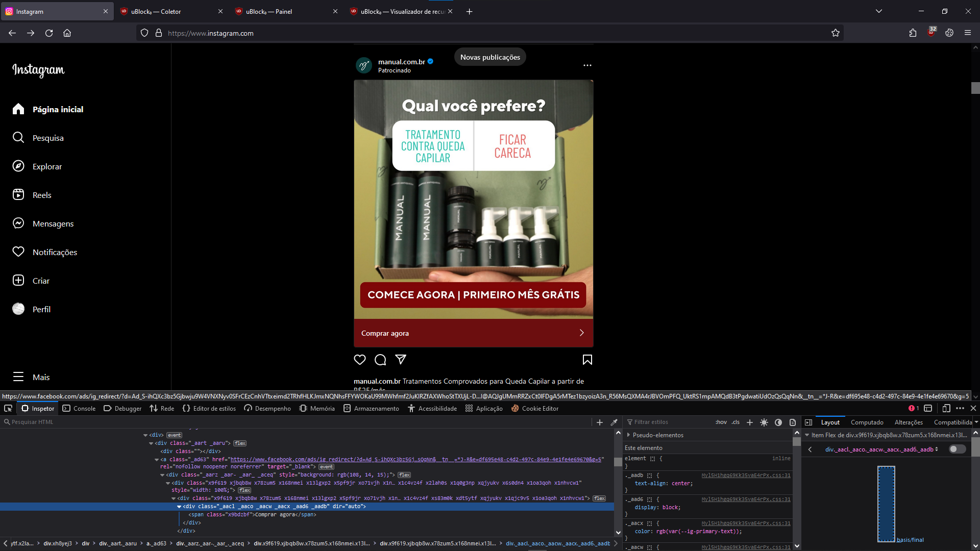Viewport: 980px width, 551px height.
Task: Toggle print media simulation icon
Action: (792, 422)
